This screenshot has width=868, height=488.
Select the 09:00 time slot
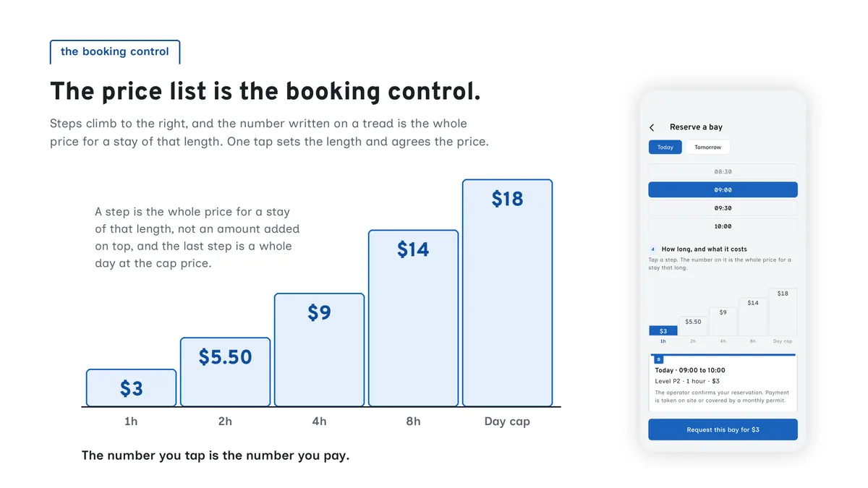coord(723,190)
